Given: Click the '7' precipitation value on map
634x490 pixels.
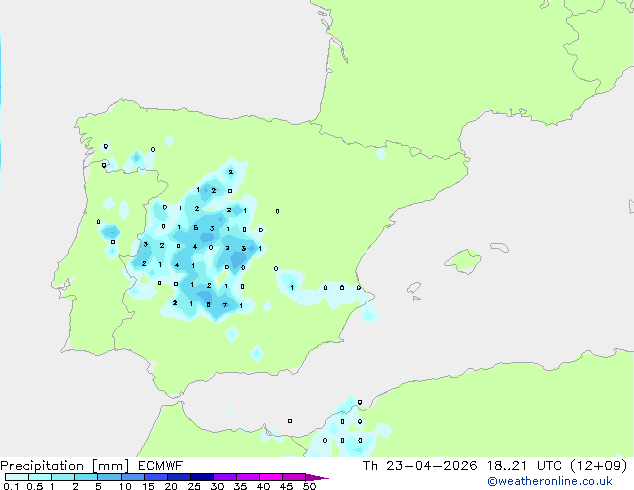Looking at the screenshot, I should coord(225,305).
